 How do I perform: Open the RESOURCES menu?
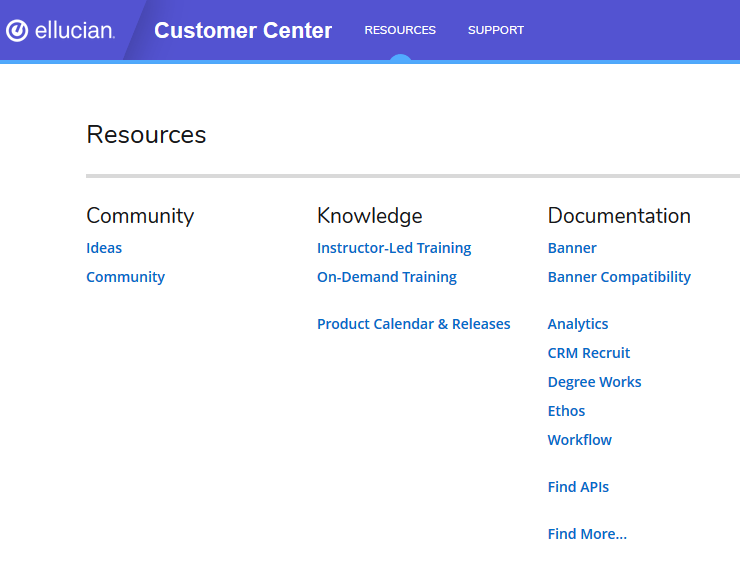[400, 30]
